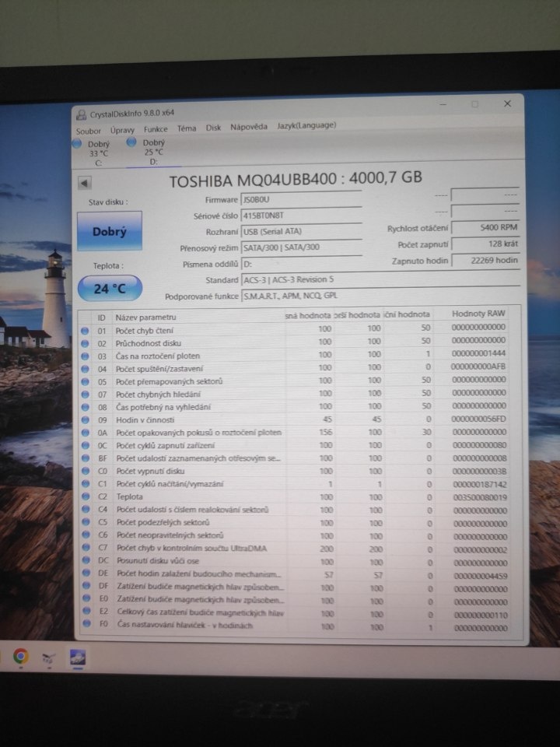
Task: Click status icon of row C5 podezřelých sektorů
Action: pos(86,522)
